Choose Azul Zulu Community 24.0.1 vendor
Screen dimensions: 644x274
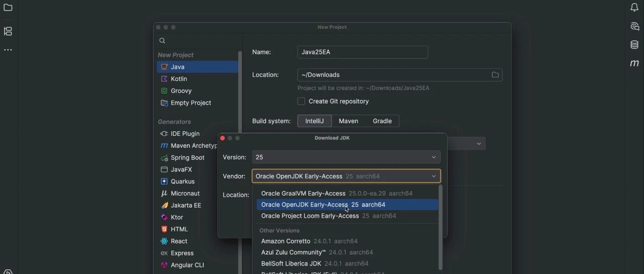tap(347, 252)
